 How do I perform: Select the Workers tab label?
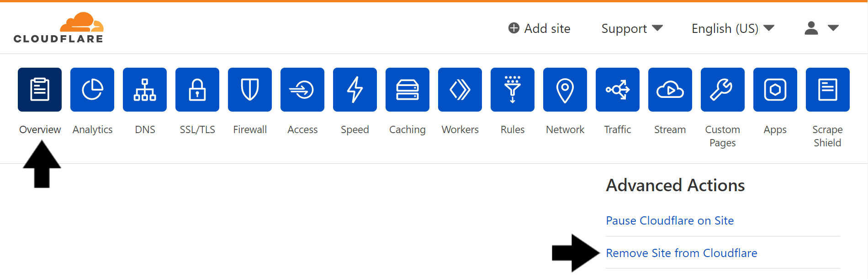(x=460, y=129)
